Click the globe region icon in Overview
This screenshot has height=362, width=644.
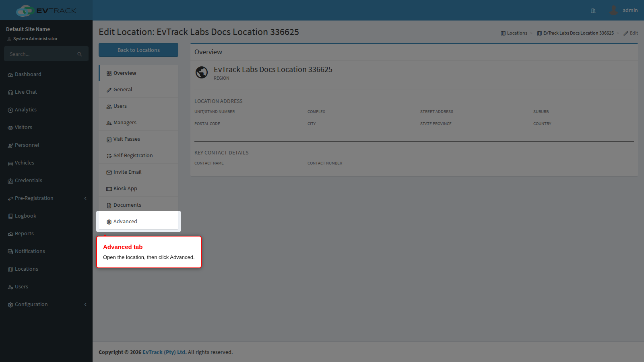(x=202, y=72)
